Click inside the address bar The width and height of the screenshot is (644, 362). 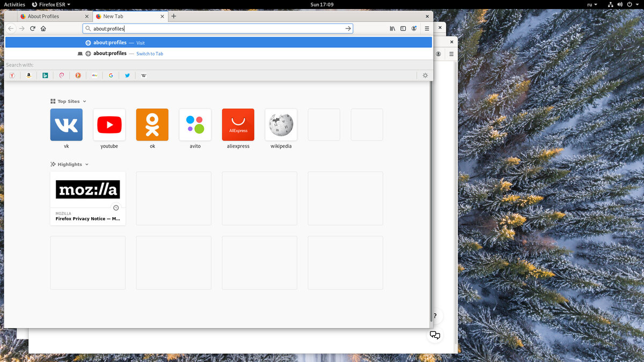coord(215,28)
